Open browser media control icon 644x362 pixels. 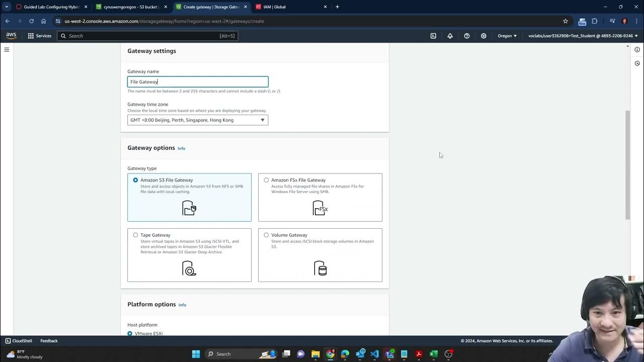tap(612, 21)
